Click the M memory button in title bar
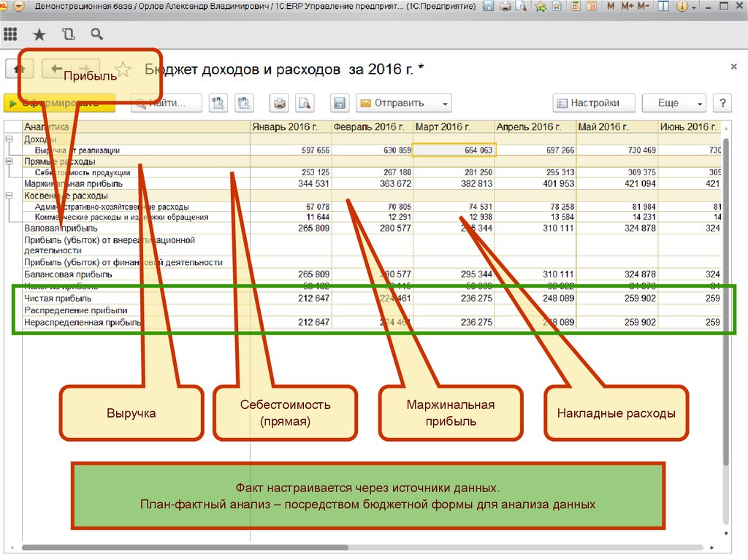748x560 pixels. [611, 6]
